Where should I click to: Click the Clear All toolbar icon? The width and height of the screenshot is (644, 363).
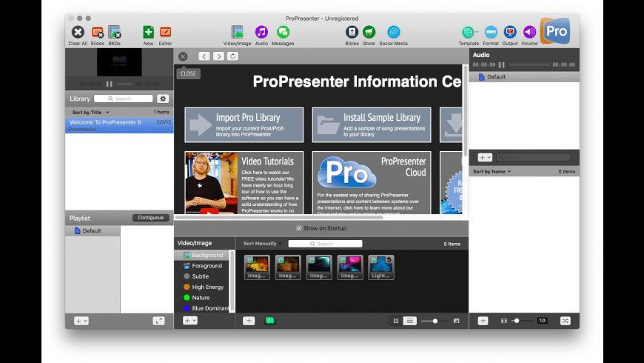[78, 32]
